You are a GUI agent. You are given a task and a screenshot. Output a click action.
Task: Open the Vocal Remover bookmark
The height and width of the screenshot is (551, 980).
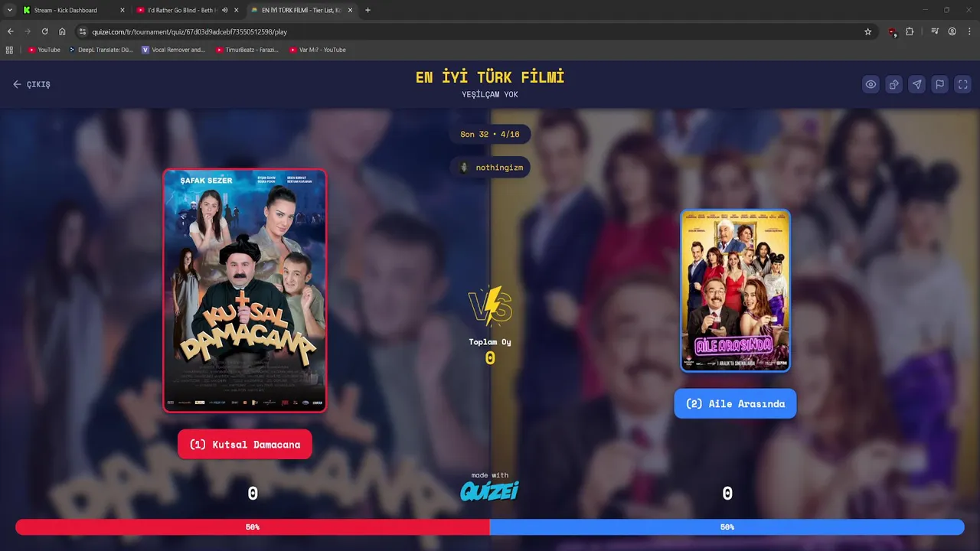tap(174, 50)
